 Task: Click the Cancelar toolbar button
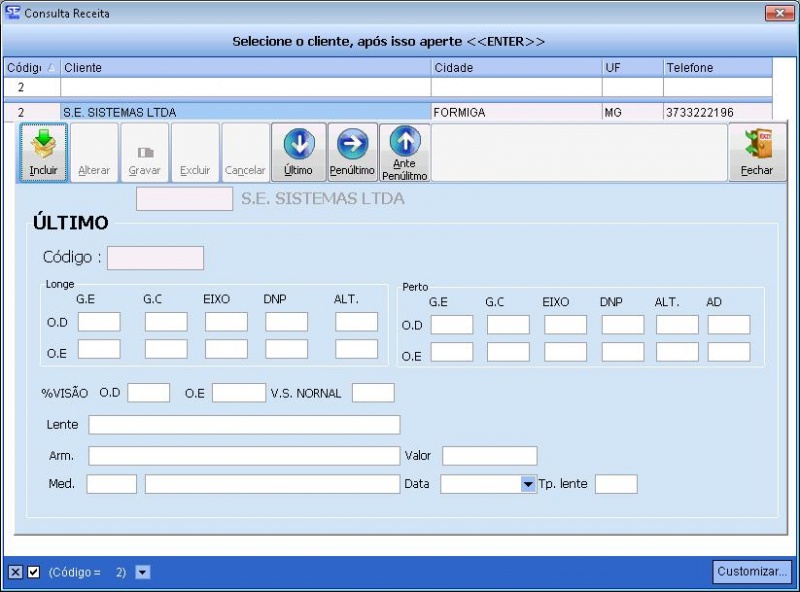(x=245, y=152)
